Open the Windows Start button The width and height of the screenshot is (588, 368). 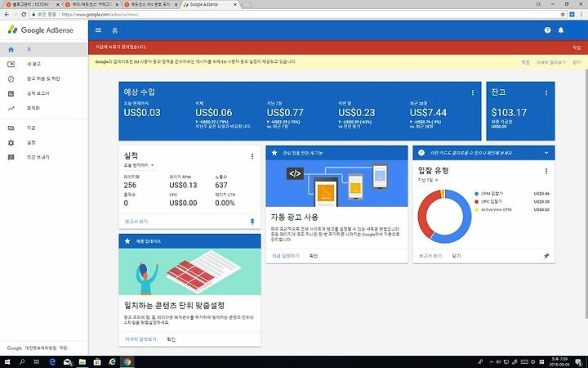point(7,362)
